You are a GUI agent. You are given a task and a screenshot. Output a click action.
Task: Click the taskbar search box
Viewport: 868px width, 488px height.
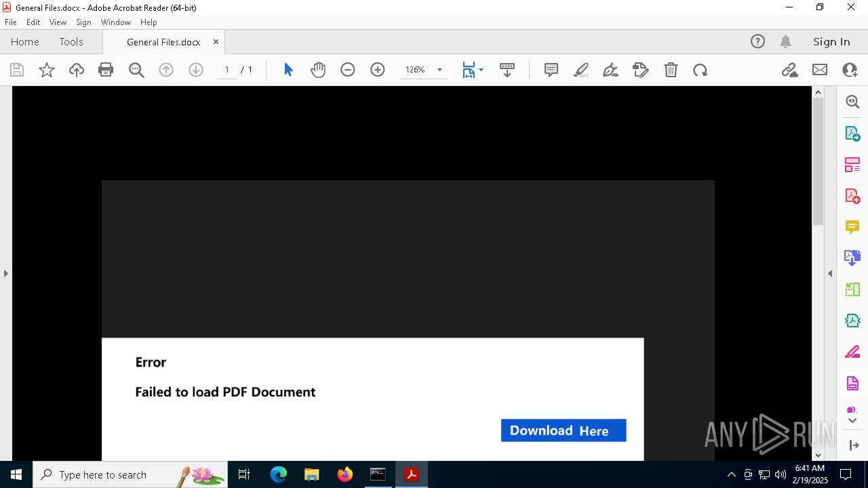[x=131, y=474]
